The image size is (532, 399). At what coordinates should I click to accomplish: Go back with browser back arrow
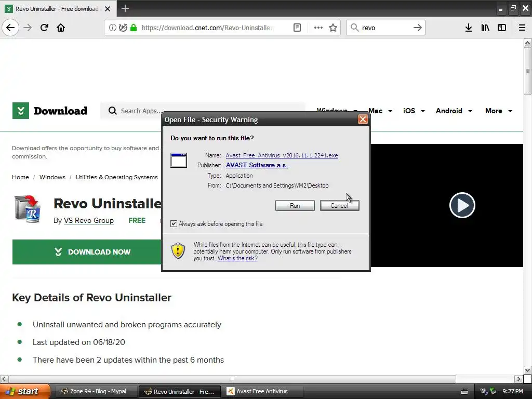10,28
